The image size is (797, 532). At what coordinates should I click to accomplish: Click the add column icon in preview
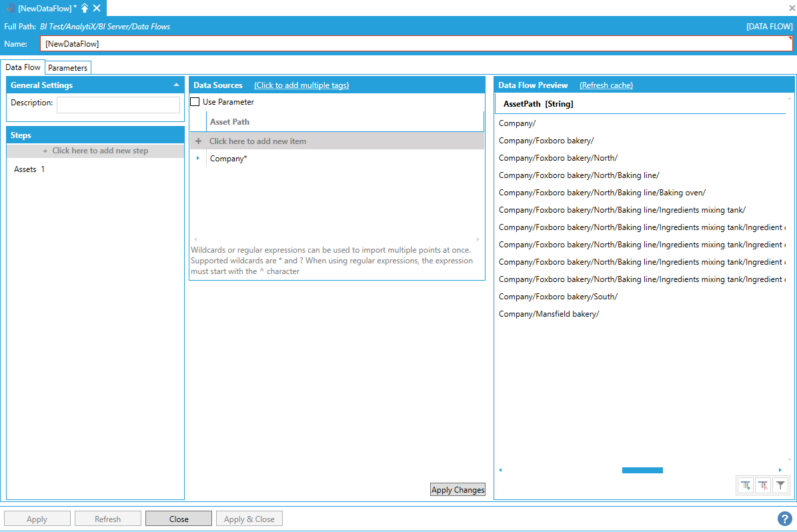(x=746, y=485)
